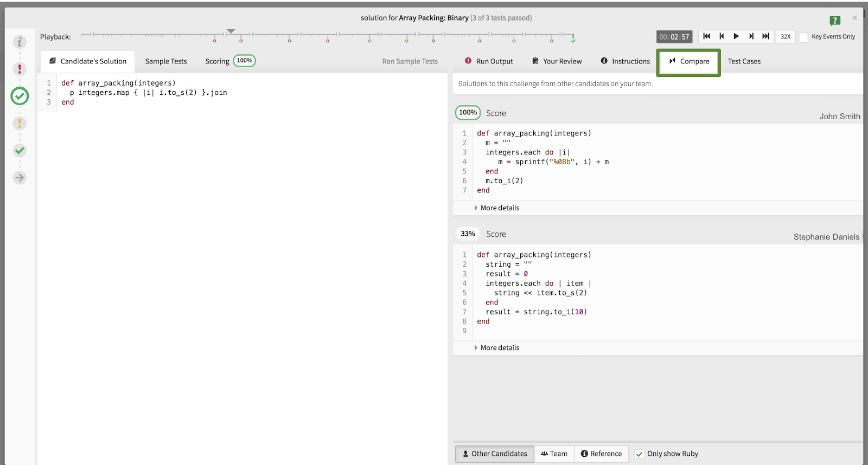The width and height of the screenshot is (868, 465).
Task: Switch to the Instructions tab
Action: [x=626, y=61]
